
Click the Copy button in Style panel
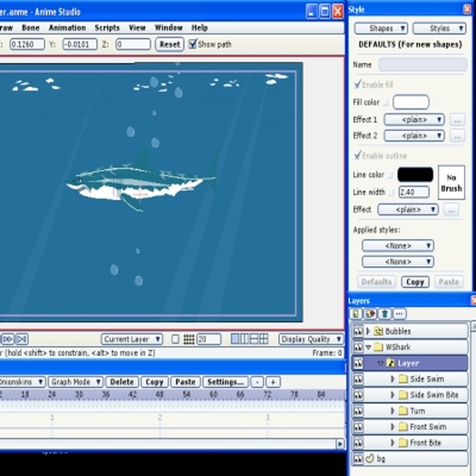tap(415, 282)
